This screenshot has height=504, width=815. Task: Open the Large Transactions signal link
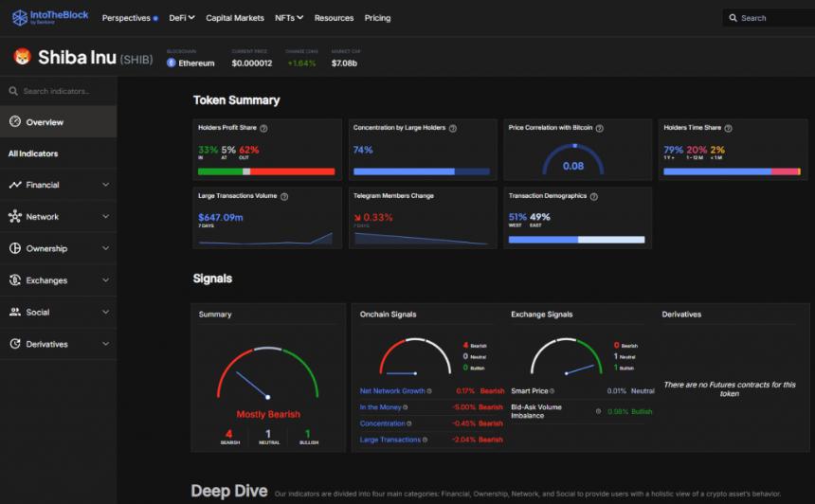click(x=390, y=440)
